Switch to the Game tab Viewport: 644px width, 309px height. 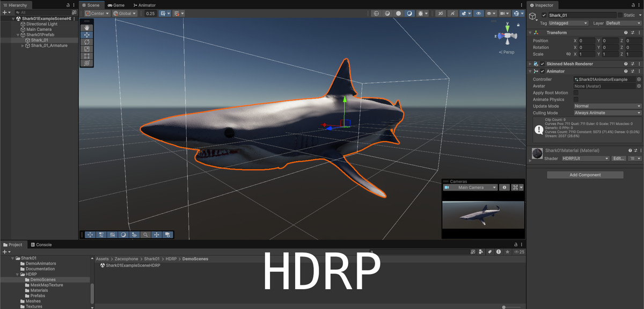point(115,5)
